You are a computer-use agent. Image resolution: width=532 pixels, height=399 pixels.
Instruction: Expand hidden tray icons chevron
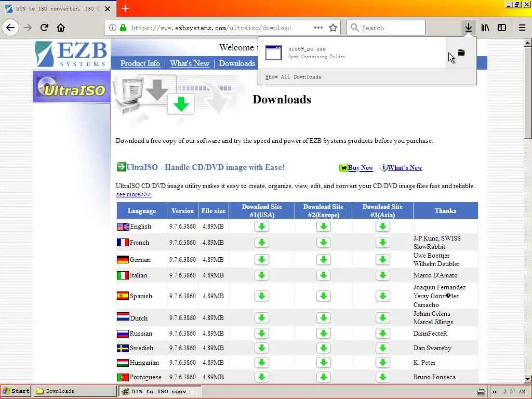coord(495,392)
